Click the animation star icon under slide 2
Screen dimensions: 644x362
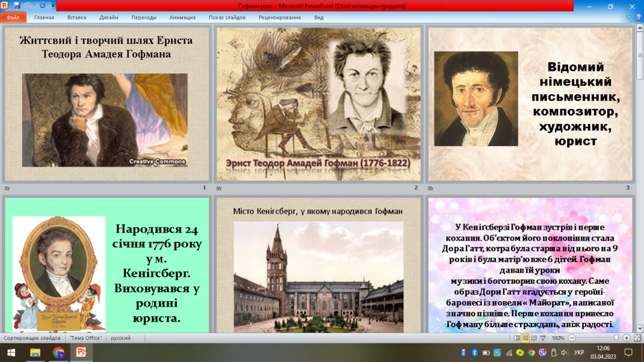[x=219, y=188]
